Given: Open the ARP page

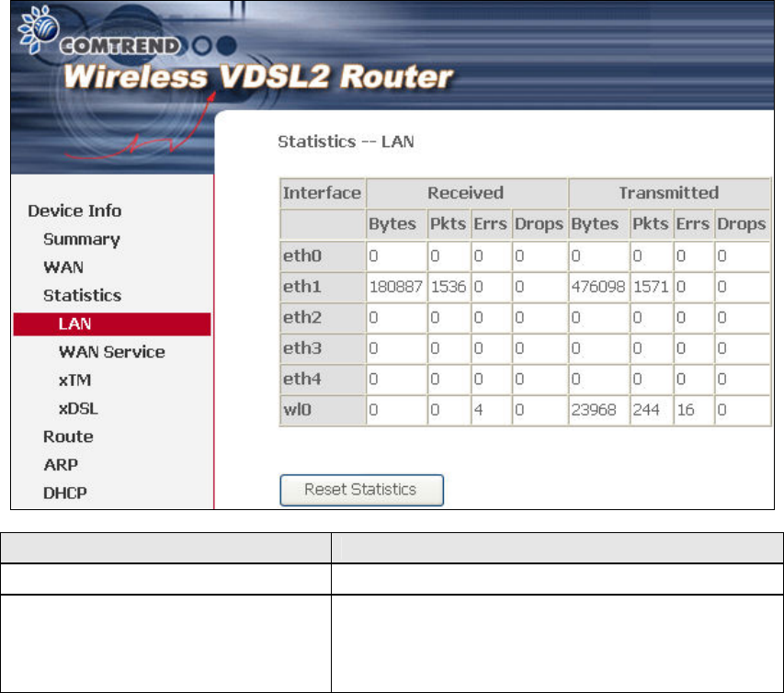Looking at the screenshot, I should (x=61, y=465).
